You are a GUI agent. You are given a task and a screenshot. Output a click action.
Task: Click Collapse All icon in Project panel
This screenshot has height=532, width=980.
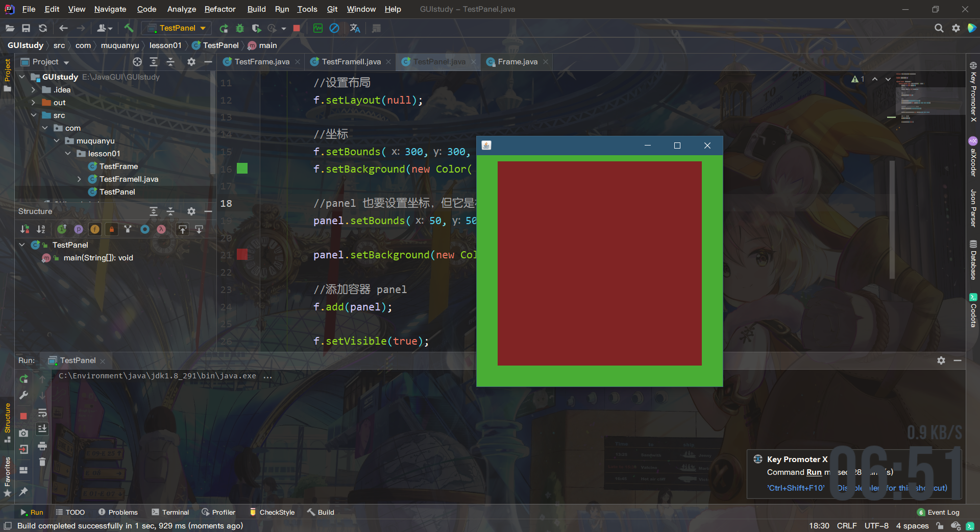click(x=170, y=62)
